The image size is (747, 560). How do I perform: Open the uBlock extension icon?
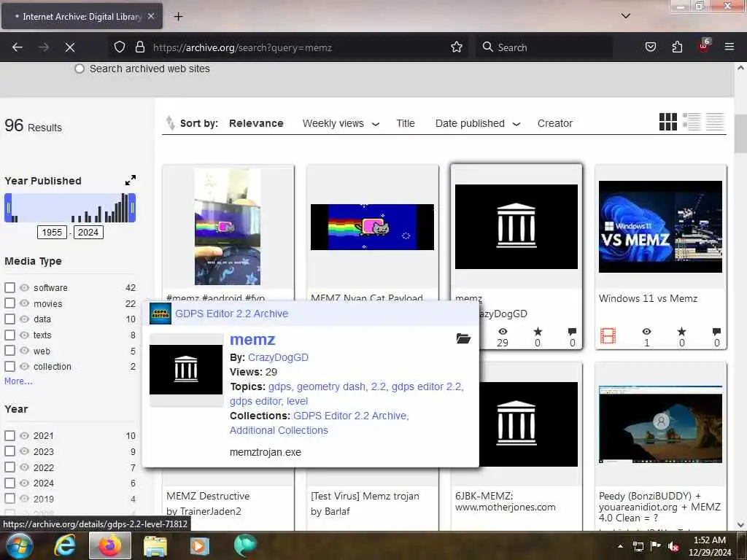704,46
